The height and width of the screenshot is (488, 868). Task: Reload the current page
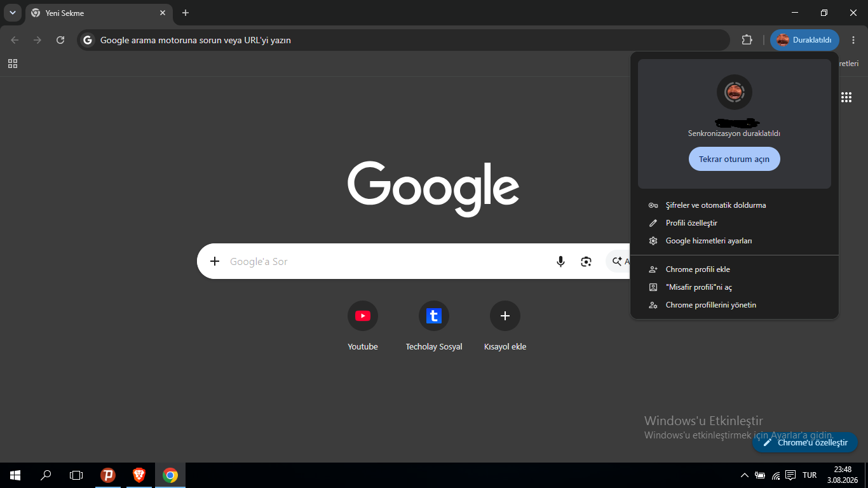60,40
